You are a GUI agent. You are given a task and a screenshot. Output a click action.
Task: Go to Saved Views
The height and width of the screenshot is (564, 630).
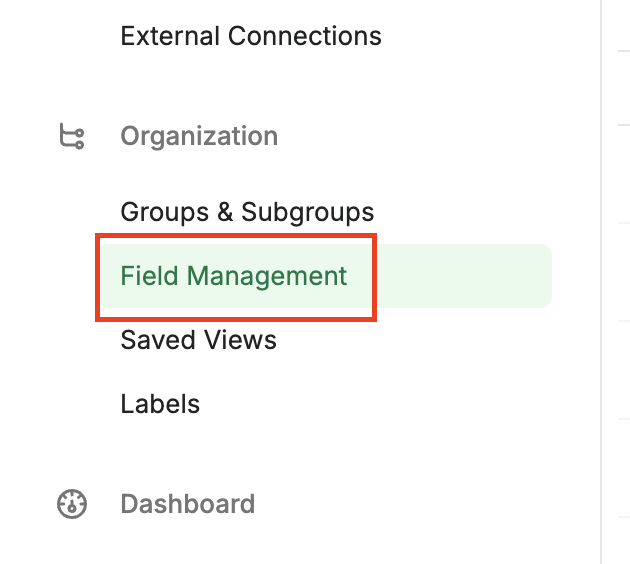pos(198,340)
